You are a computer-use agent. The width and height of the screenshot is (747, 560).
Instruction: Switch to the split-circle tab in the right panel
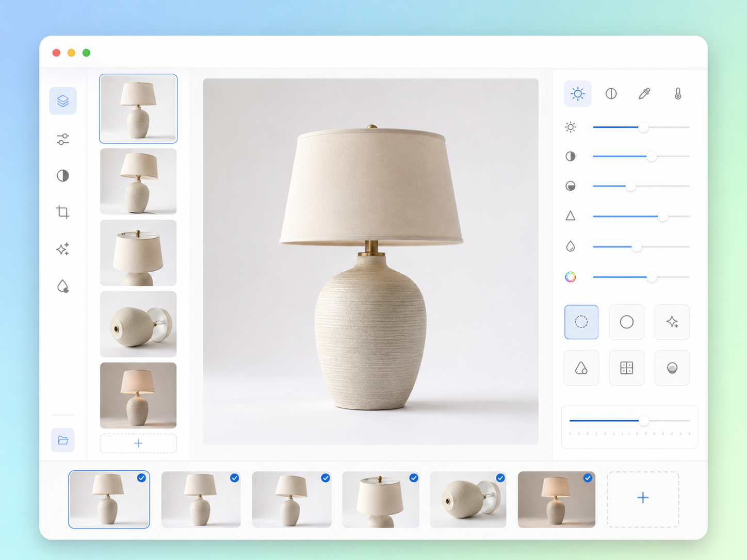tap(611, 93)
